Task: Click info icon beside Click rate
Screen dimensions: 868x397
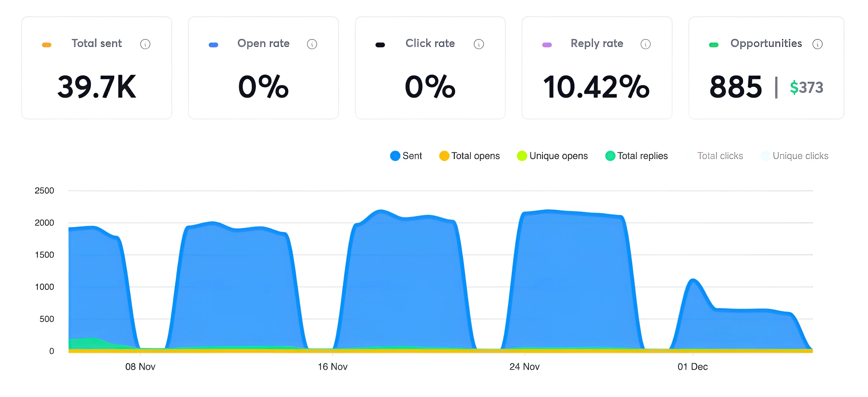Action: pos(479,44)
